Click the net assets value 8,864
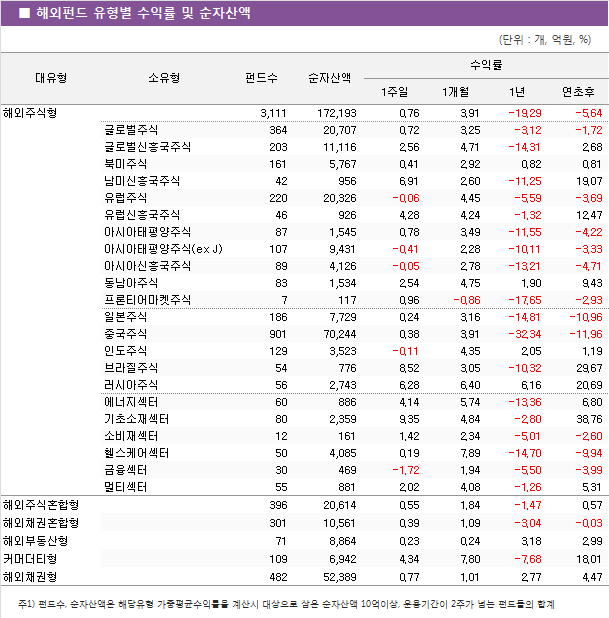Screen dimensions: 609x618 click(x=343, y=541)
